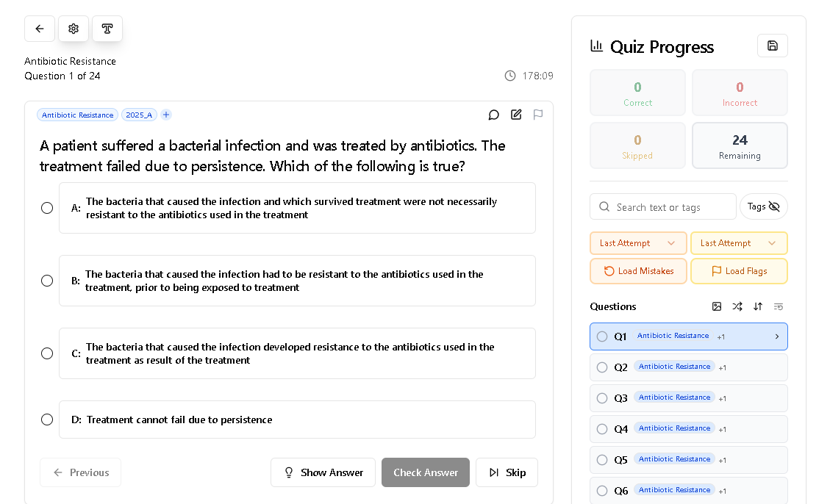The height and width of the screenshot is (504, 830).
Task: Toggle Tags visibility button
Action: point(763,206)
